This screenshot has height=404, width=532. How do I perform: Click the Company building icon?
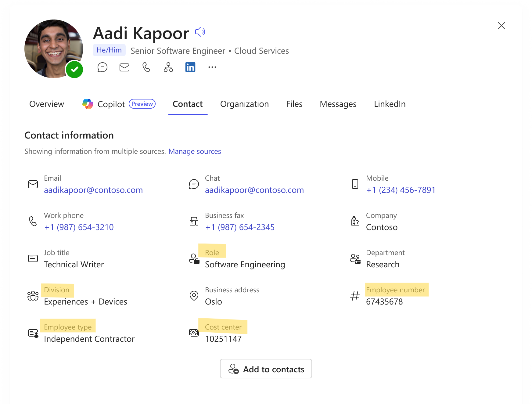(x=355, y=221)
